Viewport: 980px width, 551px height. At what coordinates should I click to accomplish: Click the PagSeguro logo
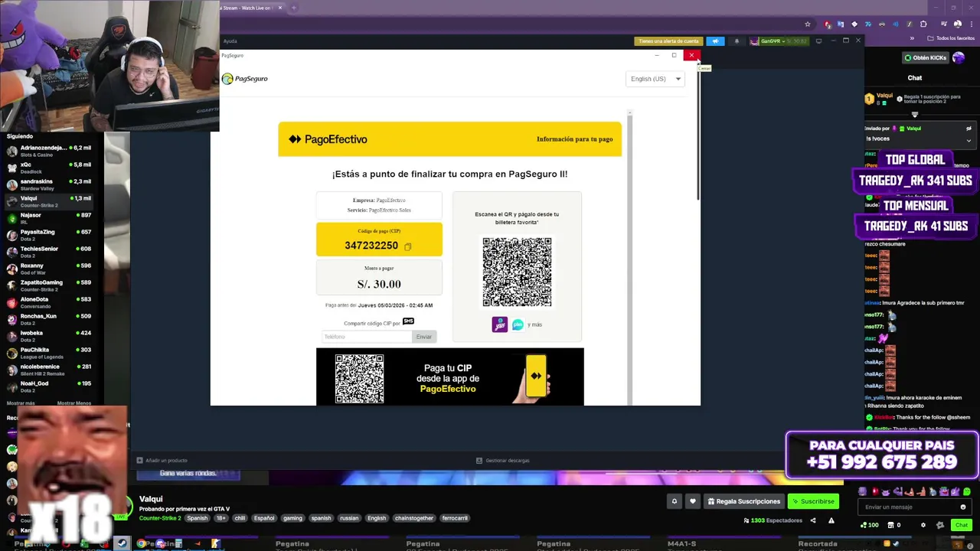coord(244,79)
